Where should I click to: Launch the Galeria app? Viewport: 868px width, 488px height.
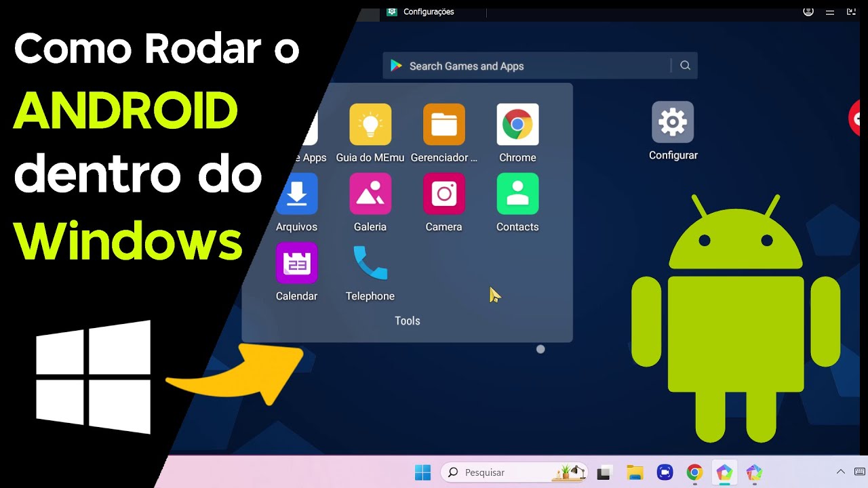pyautogui.click(x=370, y=194)
